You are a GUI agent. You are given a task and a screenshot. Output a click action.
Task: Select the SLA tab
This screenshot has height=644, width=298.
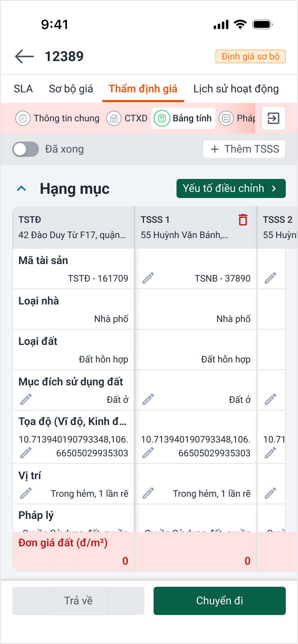(23, 89)
